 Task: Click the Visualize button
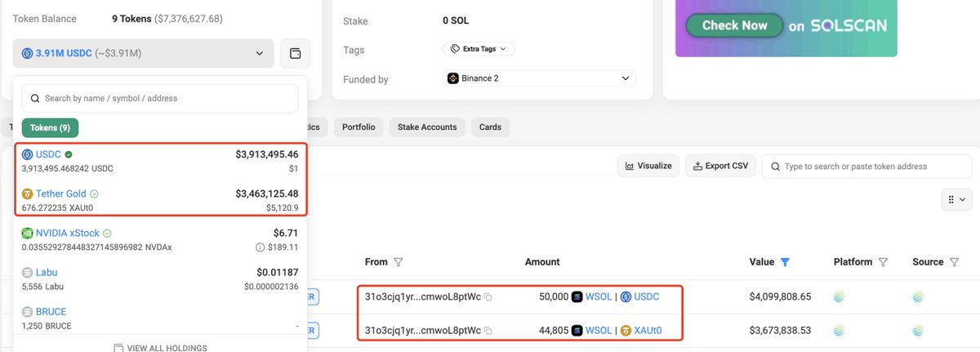[648, 166]
